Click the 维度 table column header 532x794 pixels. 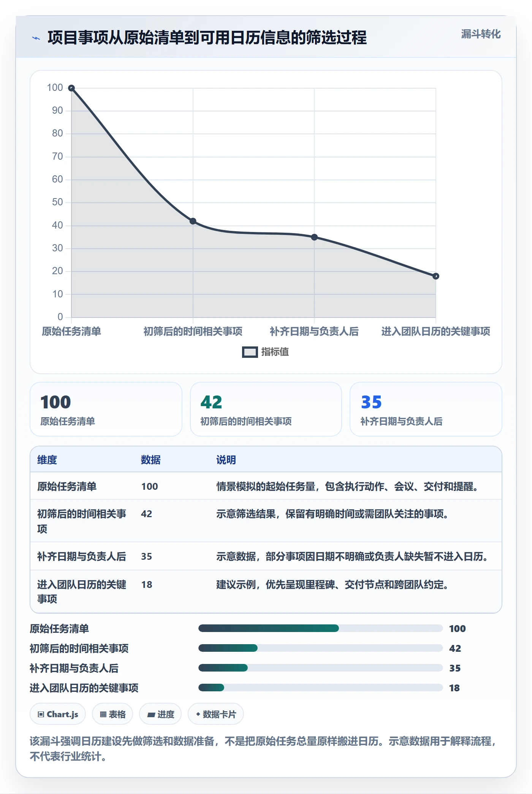[47, 460]
